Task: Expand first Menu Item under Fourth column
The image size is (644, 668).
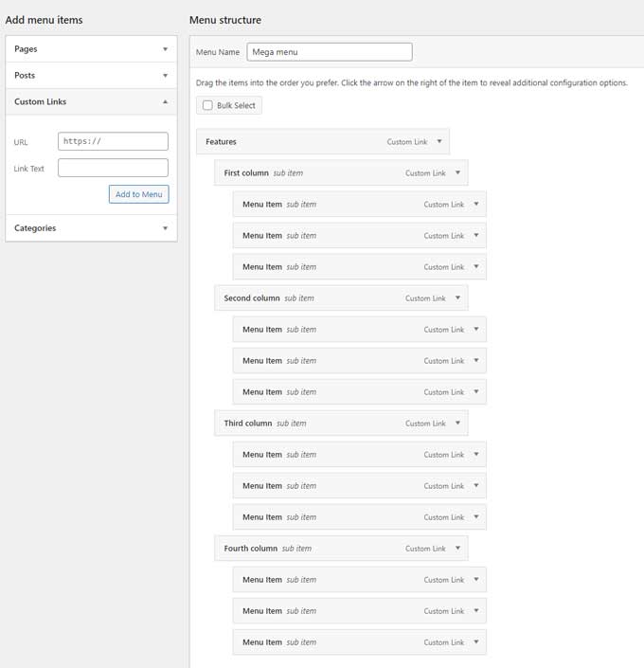Action: (476, 579)
